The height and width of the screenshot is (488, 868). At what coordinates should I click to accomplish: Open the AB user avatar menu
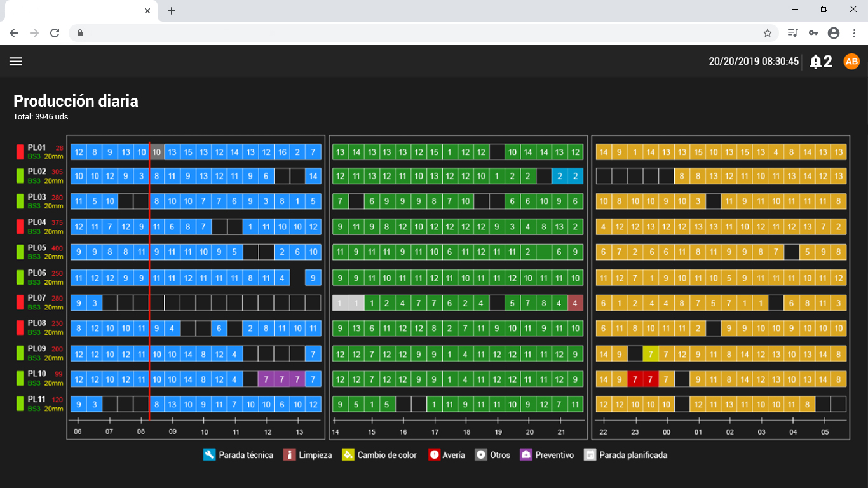[851, 62]
